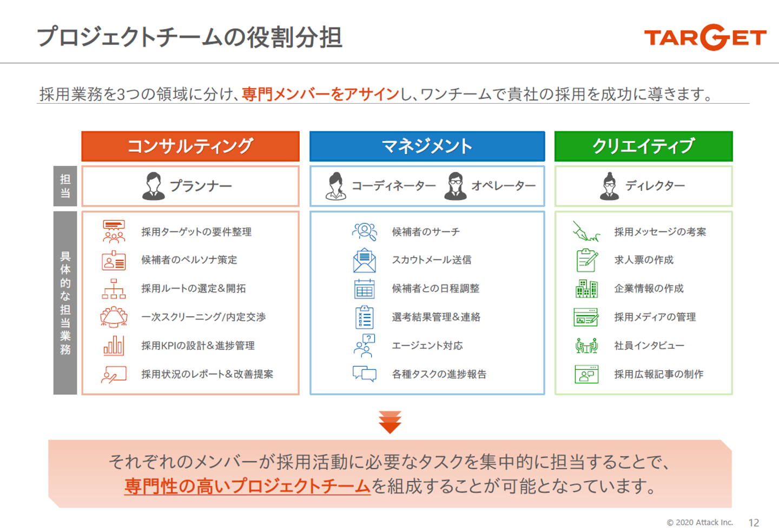Screen dimensions: 779x532
Task: Click chat bubbles icon beside 各種タスクの進捗報告
Action: [x=365, y=374]
